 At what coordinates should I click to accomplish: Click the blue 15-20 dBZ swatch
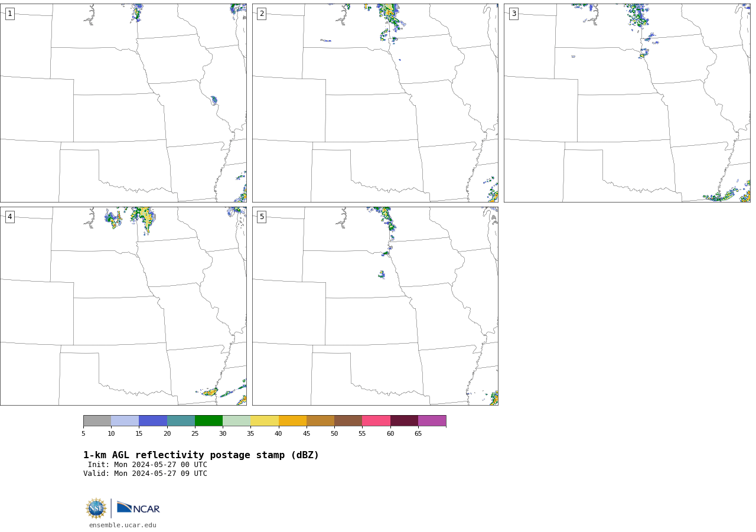tap(153, 421)
